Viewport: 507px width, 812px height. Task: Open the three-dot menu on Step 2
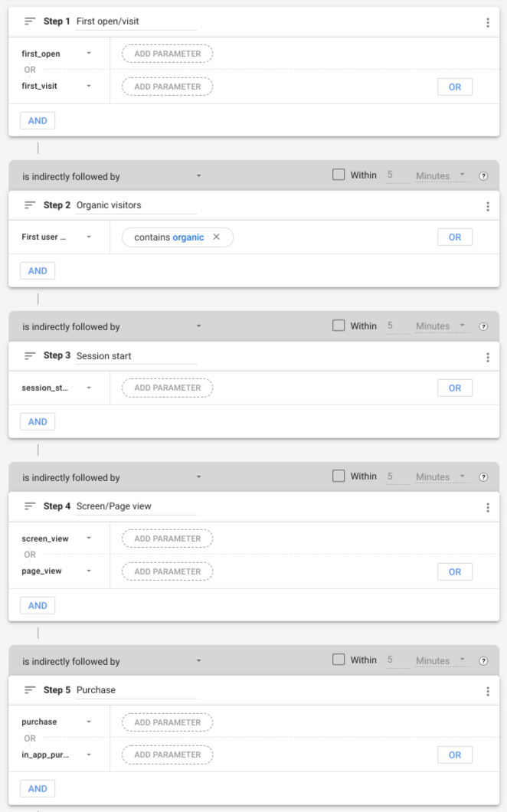(488, 205)
